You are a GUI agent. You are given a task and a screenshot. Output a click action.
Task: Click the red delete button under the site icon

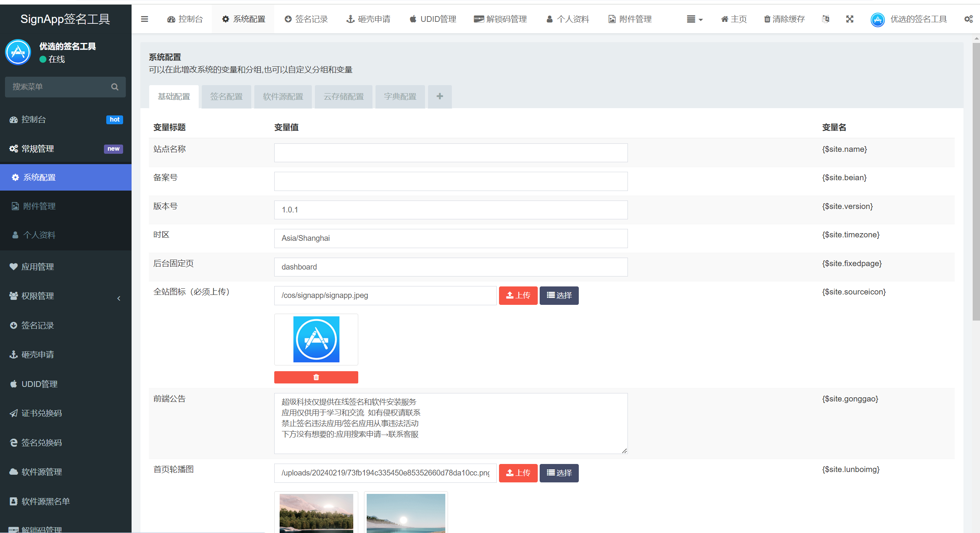click(316, 377)
